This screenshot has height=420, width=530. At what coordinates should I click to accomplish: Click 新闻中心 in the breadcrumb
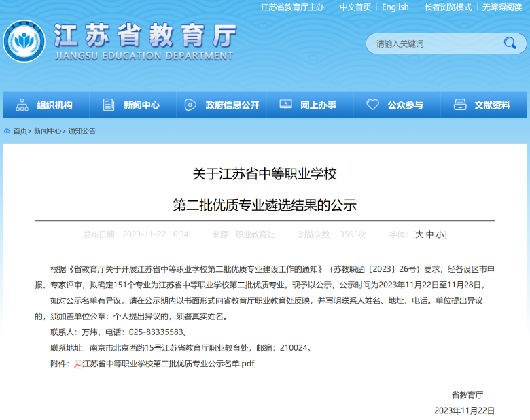(48, 131)
